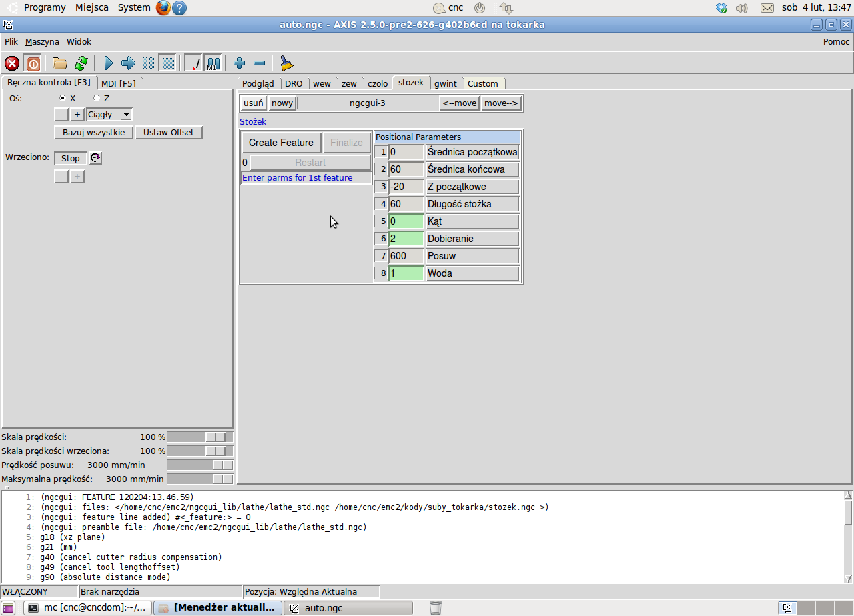854x616 pixels.
Task: Click the ngcgui-3 file name field
Action: click(x=368, y=103)
